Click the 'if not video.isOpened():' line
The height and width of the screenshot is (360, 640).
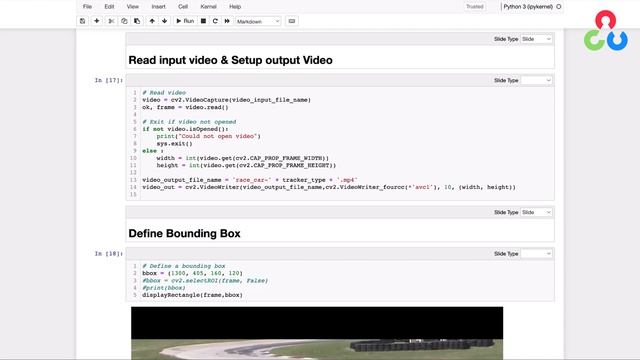point(185,129)
